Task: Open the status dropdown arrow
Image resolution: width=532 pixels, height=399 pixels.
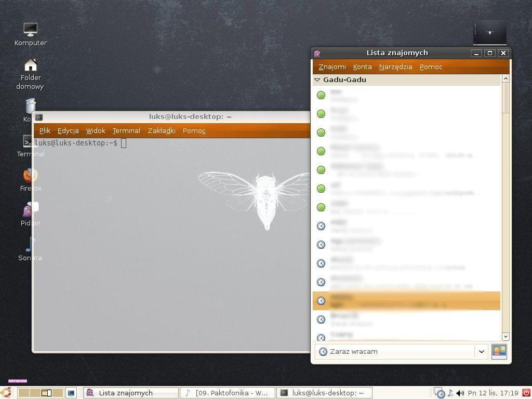Action: point(481,352)
